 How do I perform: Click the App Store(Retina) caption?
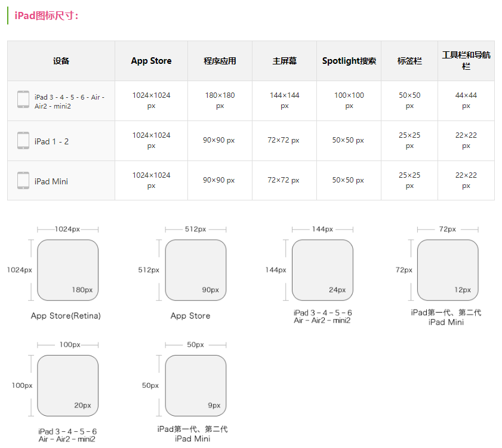(66, 316)
